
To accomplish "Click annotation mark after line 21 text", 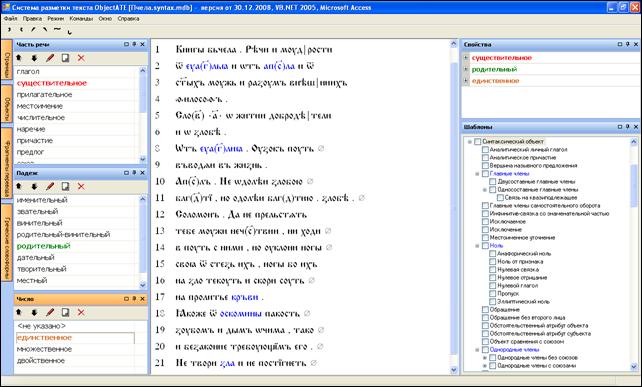I will 314,363.
